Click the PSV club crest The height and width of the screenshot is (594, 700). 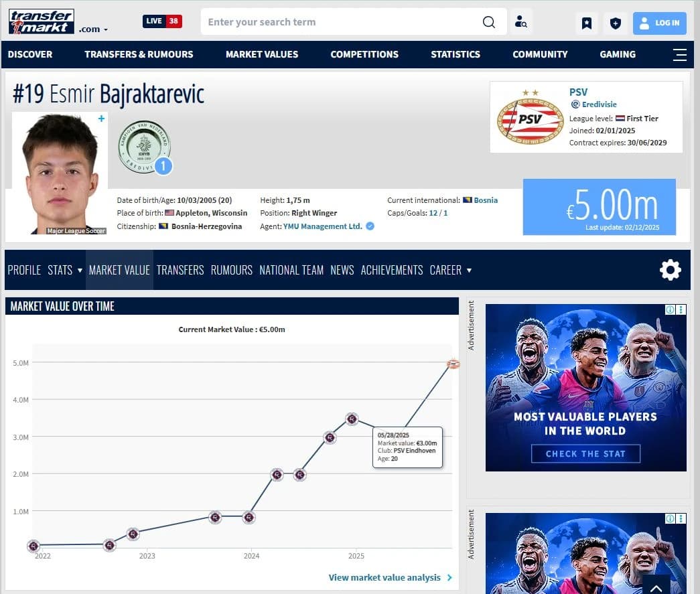[x=530, y=119]
